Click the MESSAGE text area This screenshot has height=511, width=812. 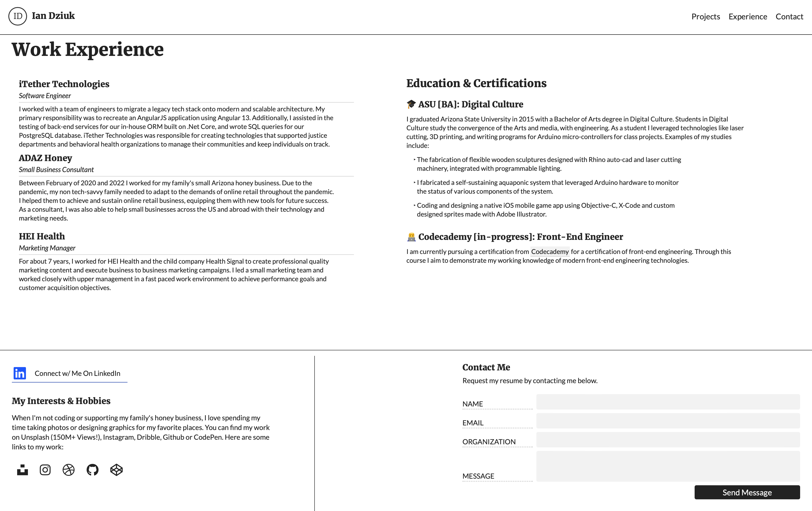[x=668, y=466]
